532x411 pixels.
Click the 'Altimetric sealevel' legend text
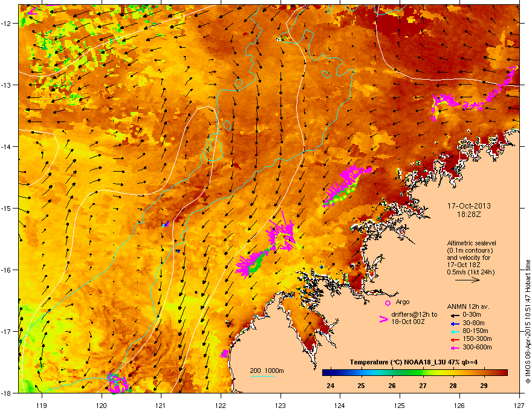[472, 243]
